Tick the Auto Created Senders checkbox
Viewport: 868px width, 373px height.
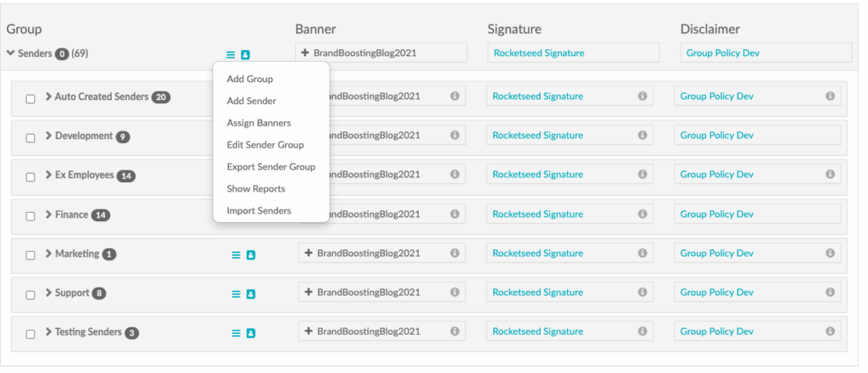(31, 98)
